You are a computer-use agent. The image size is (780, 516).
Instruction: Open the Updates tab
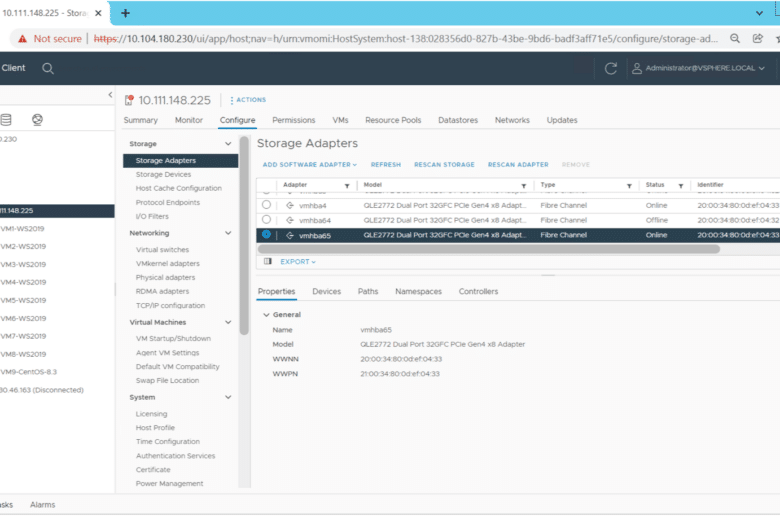click(562, 120)
